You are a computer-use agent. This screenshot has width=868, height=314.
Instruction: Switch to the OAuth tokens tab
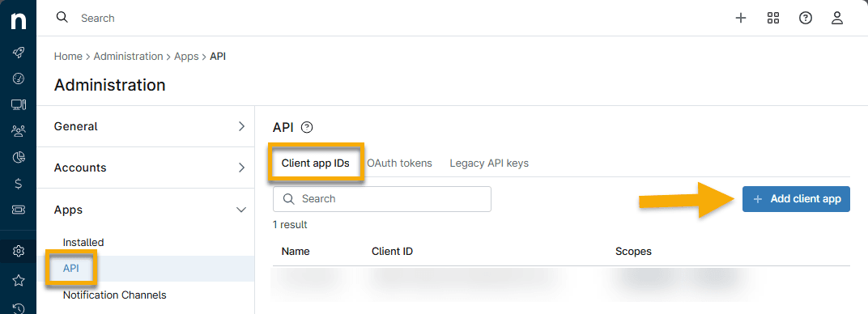tap(399, 163)
